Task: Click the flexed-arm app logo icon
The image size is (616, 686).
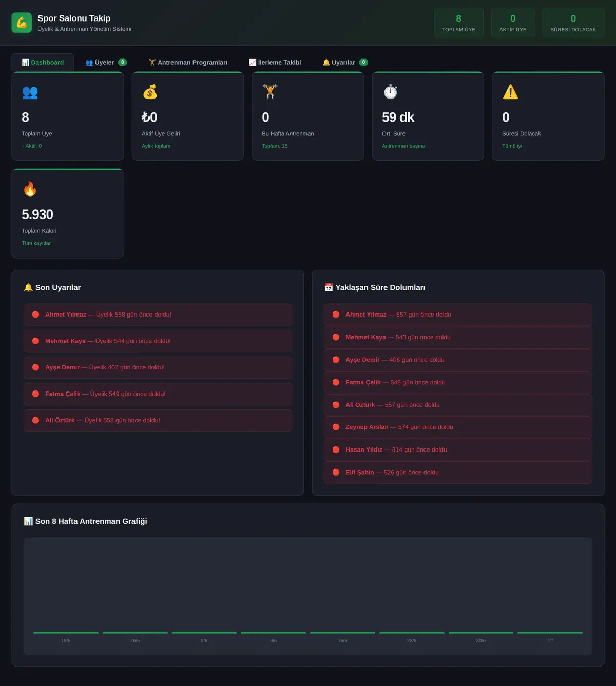Action: coord(22,23)
